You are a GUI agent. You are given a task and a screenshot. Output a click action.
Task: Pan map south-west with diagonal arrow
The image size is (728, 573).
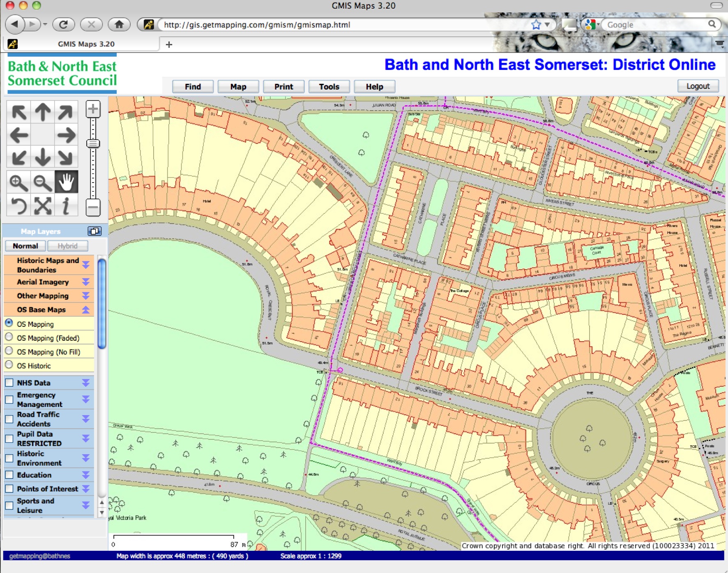point(19,158)
